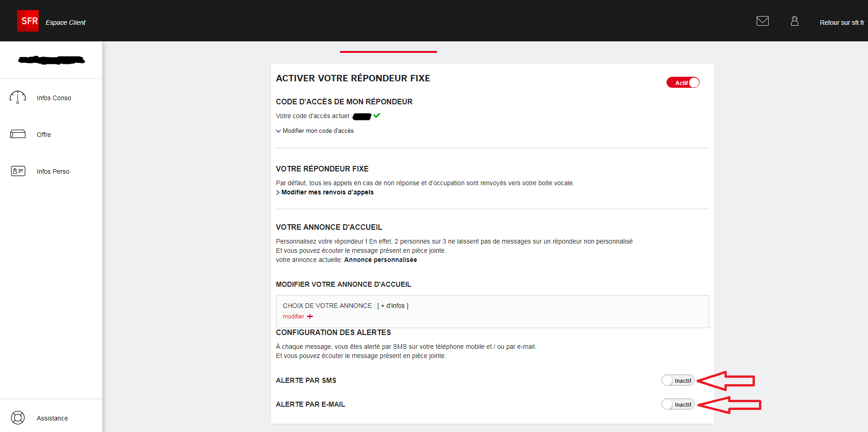Open the Offre sidebar entry
868x432 pixels.
coord(44,135)
